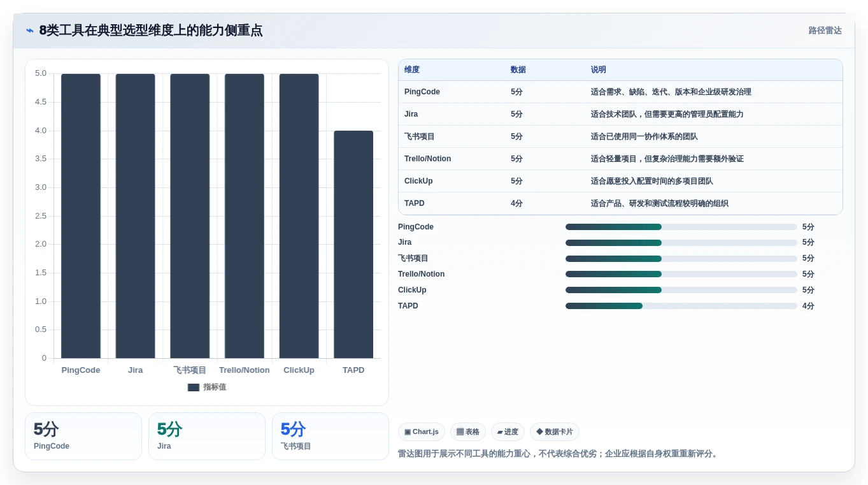Click the lightning icon beside the title
This screenshot has height=485, width=868.
tap(29, 31)
